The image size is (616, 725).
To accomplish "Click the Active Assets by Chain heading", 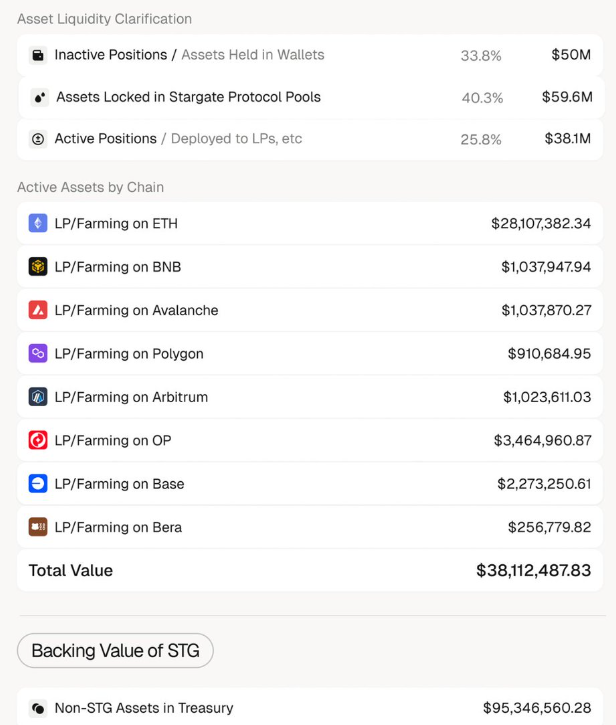I will click(x=91, y=187).
